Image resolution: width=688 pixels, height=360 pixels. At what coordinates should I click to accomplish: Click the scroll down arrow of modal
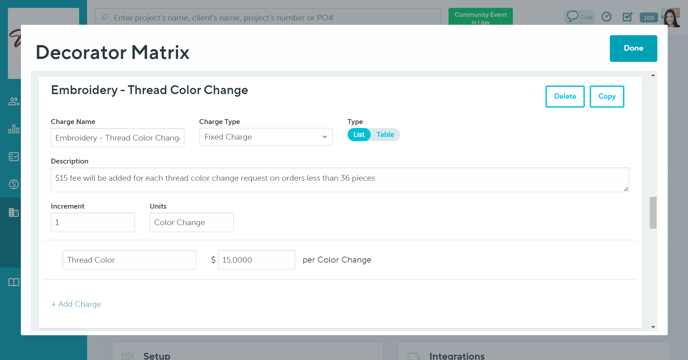pos(653,327)
